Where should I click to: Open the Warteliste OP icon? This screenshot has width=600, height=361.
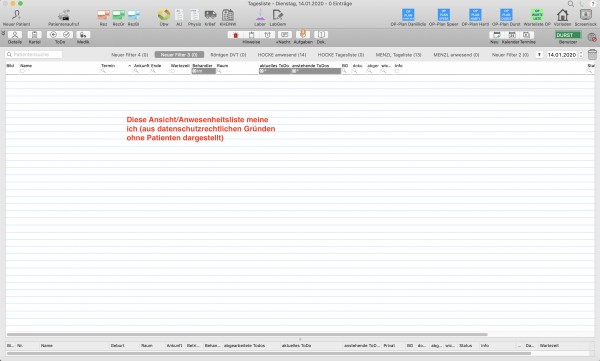coord(537,15)
